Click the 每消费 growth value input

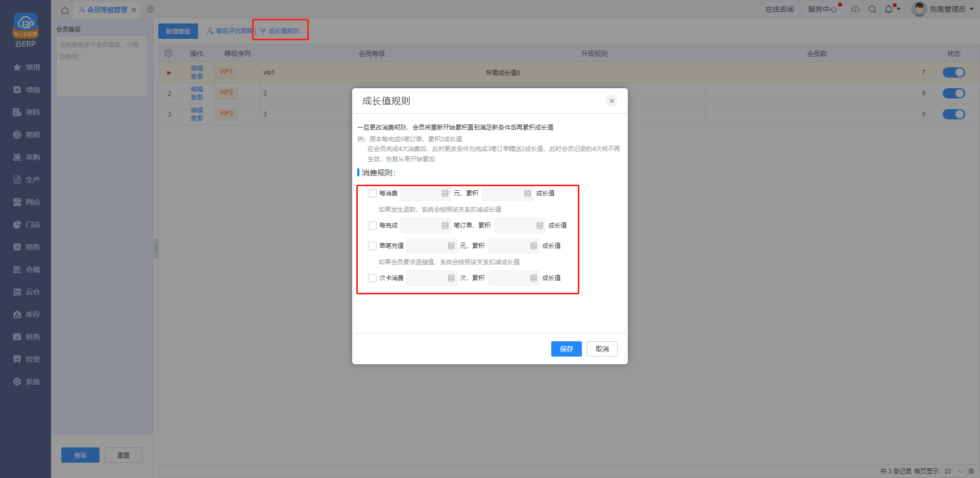507,193
